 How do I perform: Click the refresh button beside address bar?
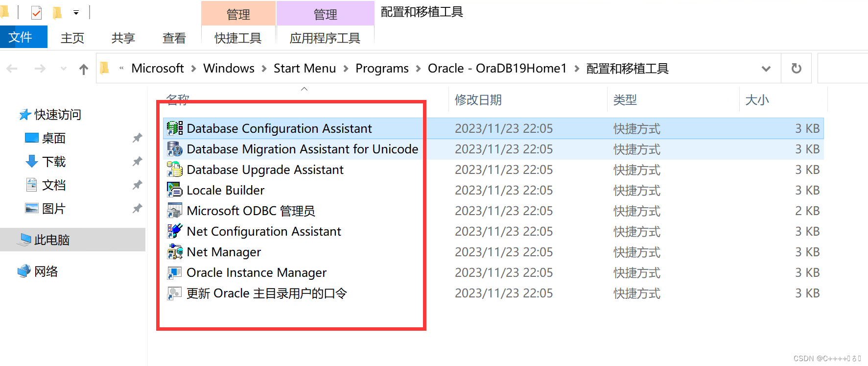point(797,69)
